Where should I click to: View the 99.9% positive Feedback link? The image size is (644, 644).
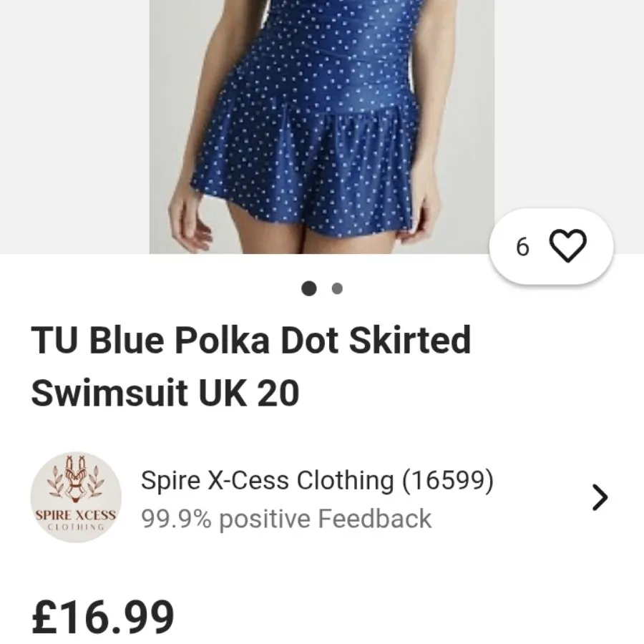pyautogui.click(x=286, y=518)
